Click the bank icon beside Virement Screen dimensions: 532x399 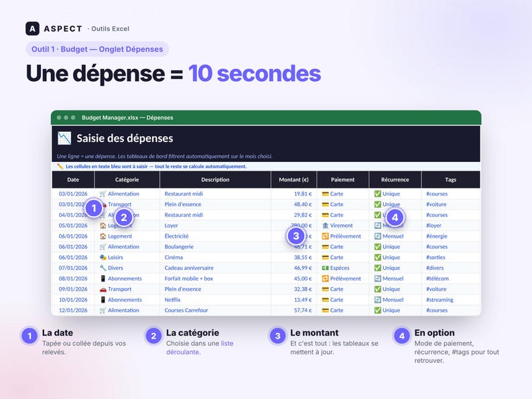(x=325, y=226)
